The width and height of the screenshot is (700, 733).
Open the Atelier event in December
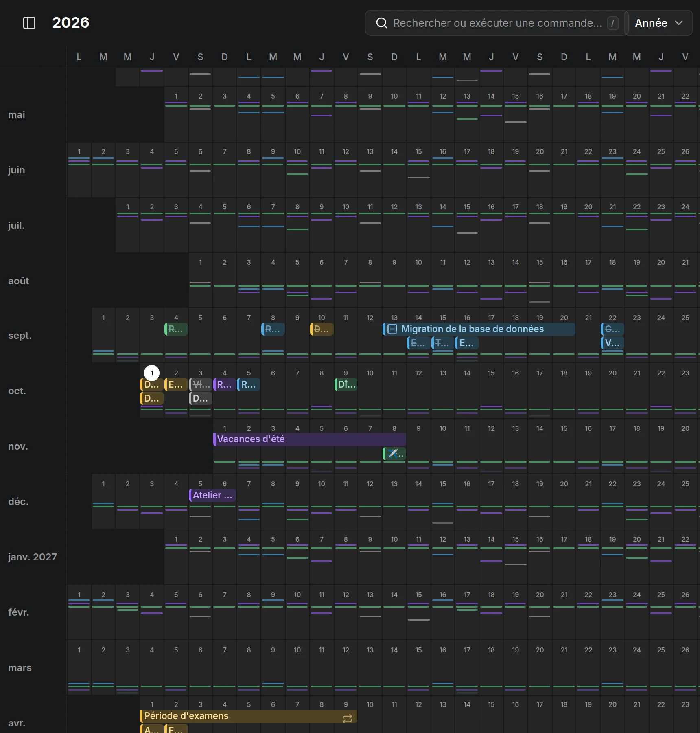click(x=212, y=495)
